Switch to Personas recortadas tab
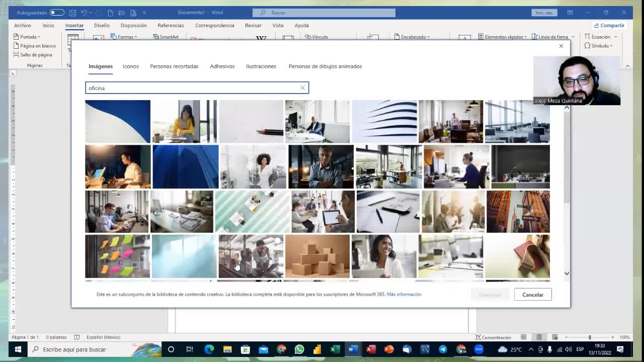 (x=174, y=66)
